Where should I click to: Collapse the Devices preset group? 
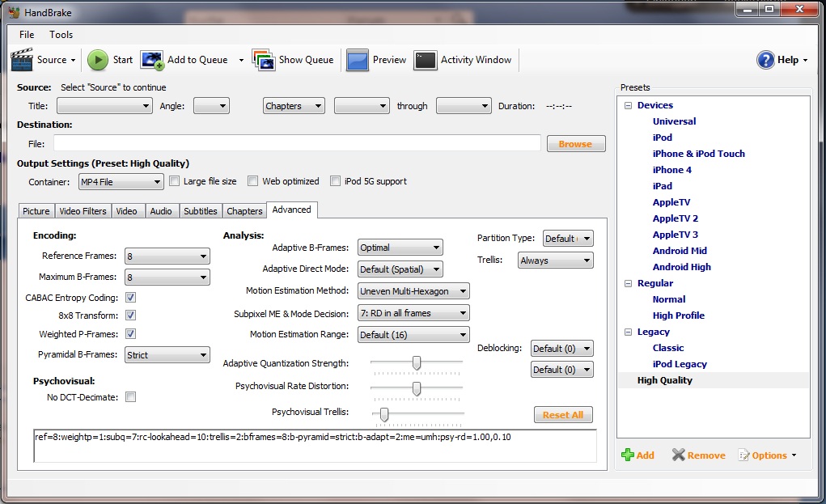click(628, 105)
